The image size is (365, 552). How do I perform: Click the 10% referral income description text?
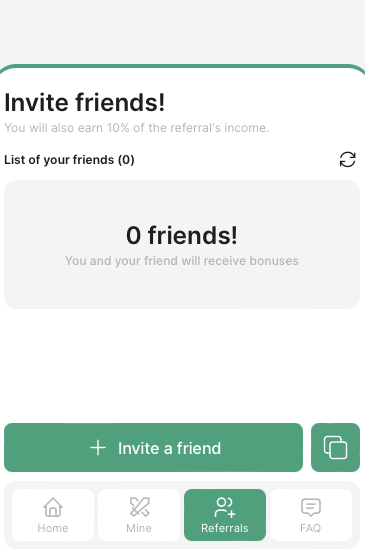[137, 128]
